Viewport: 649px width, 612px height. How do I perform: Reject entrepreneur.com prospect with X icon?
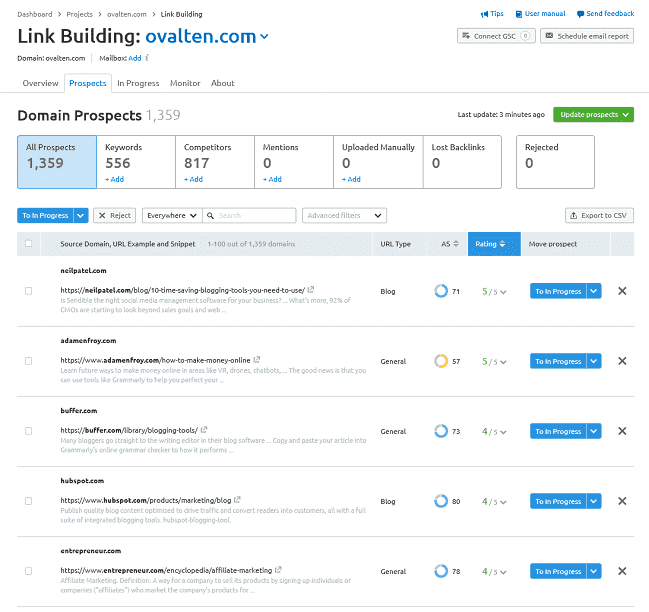[x=622, y=571]
